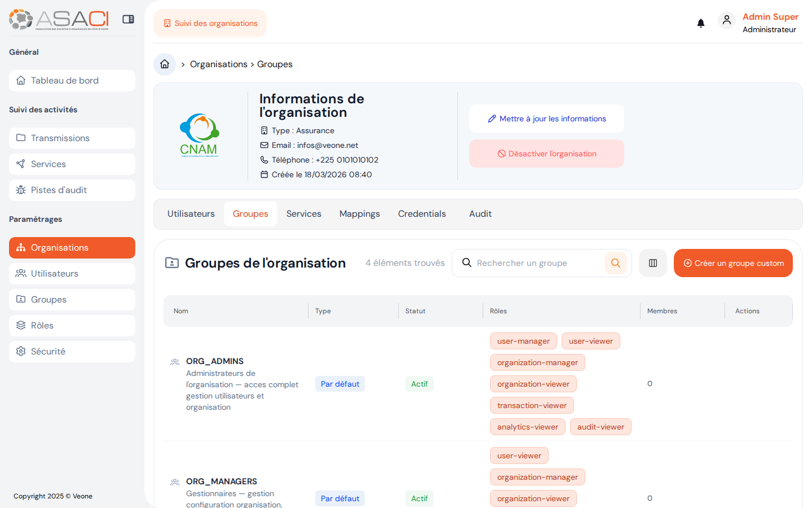Select the Audit tab
812x508 pixels.
480,213
